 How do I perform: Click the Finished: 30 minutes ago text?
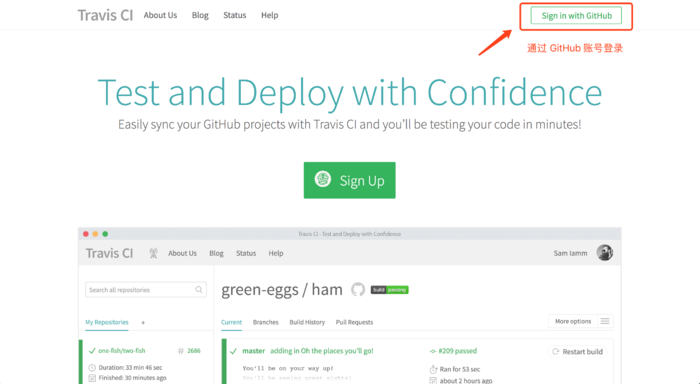pos(133,378)
